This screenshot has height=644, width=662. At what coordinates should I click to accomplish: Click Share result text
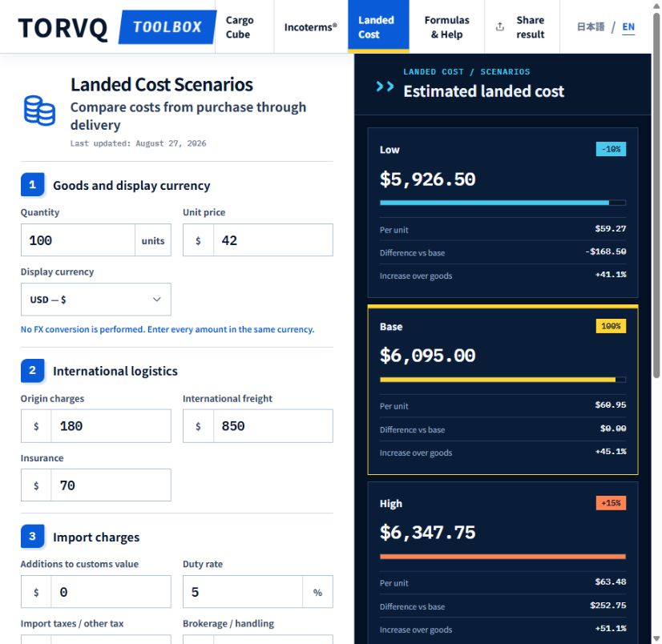point(531,27)
